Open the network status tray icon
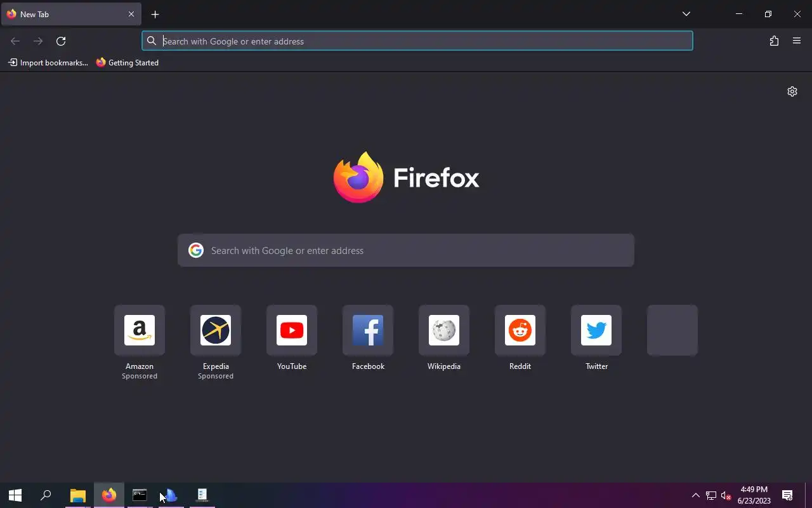Screen dimensions: 812x508 711,495
